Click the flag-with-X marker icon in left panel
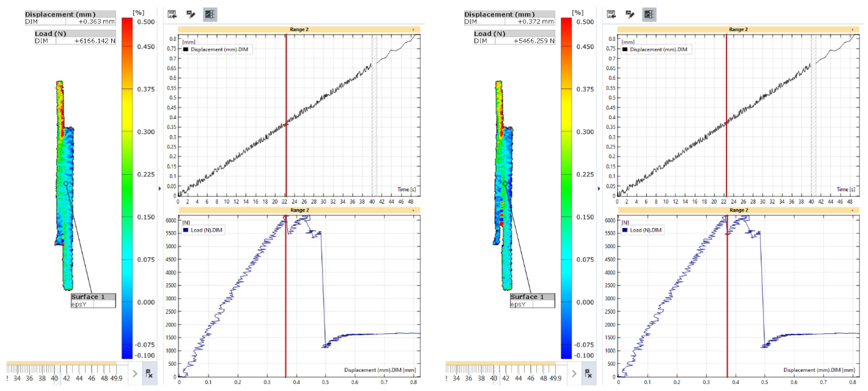 point(149,374)
